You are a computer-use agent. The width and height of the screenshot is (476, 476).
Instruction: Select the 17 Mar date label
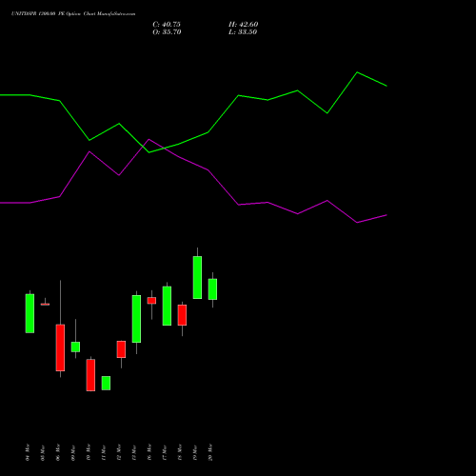[x=165, y=453]
